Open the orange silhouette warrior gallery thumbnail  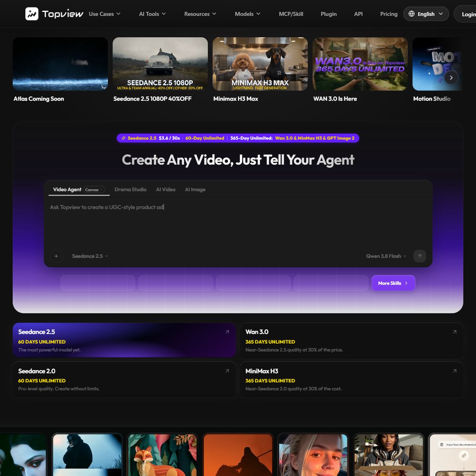pos(238,455)
